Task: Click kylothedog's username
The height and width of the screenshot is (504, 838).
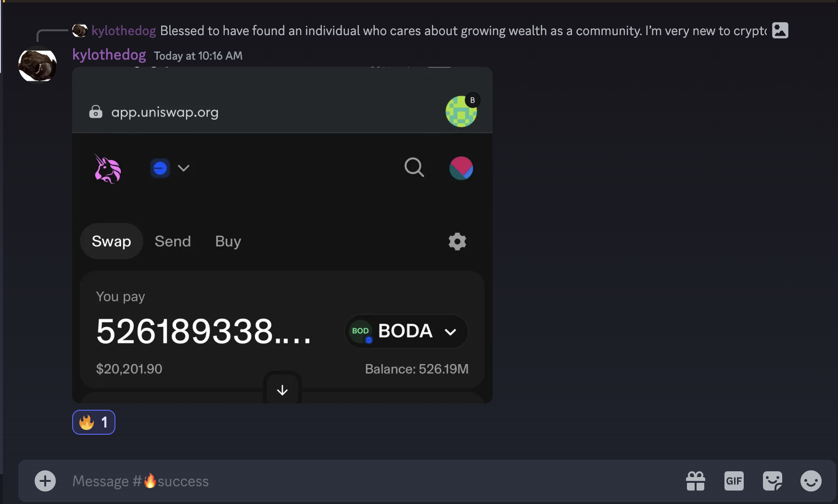Action: [109, 54]
